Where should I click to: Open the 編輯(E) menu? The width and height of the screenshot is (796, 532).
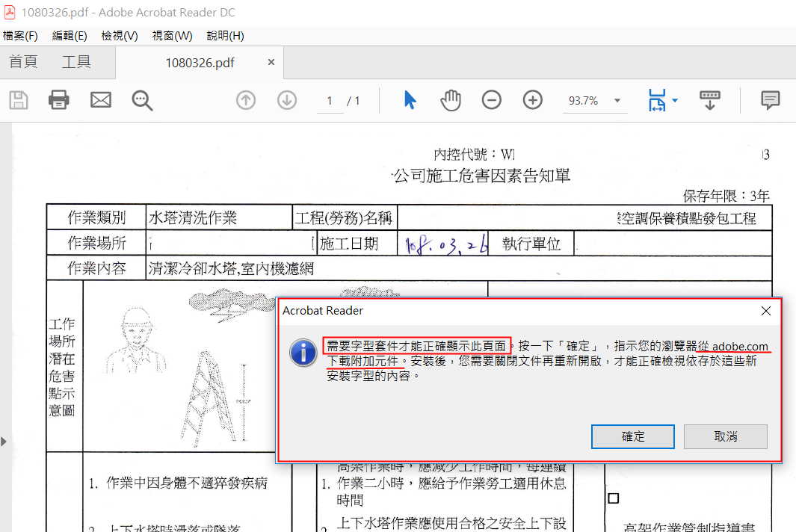[x=70, y=36]
